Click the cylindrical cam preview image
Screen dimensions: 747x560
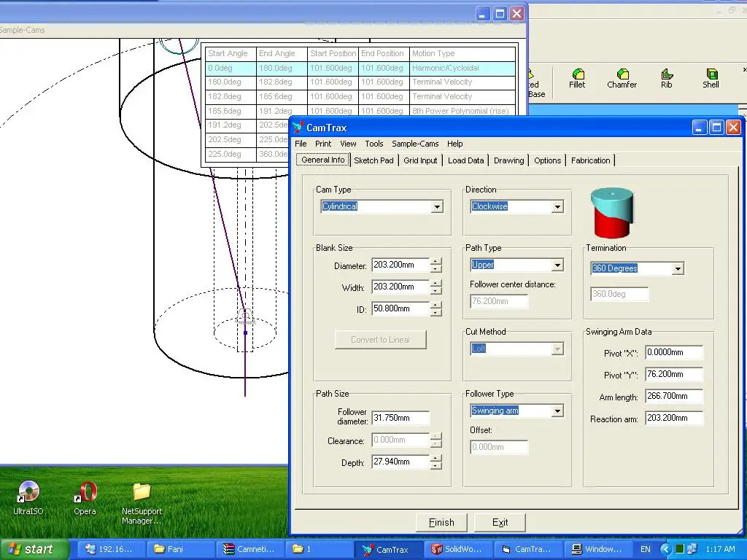pyautogui.click(x=612, y=212)
